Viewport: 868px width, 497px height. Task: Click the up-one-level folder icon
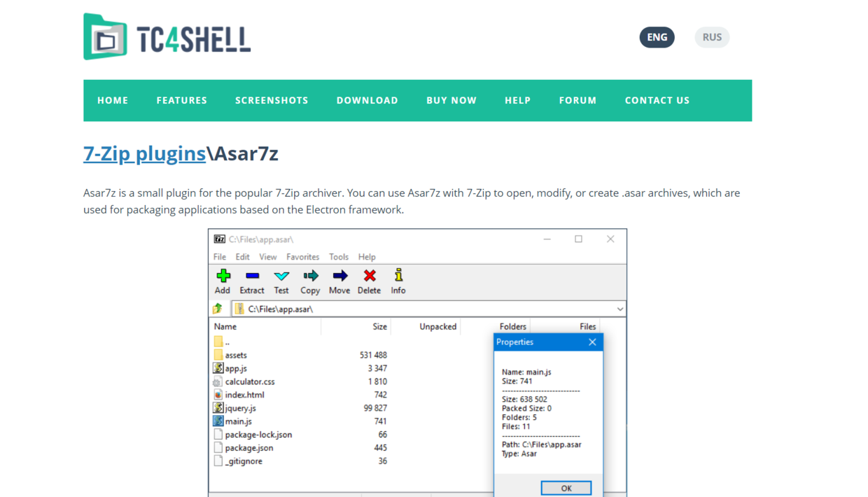click(219, 308)
